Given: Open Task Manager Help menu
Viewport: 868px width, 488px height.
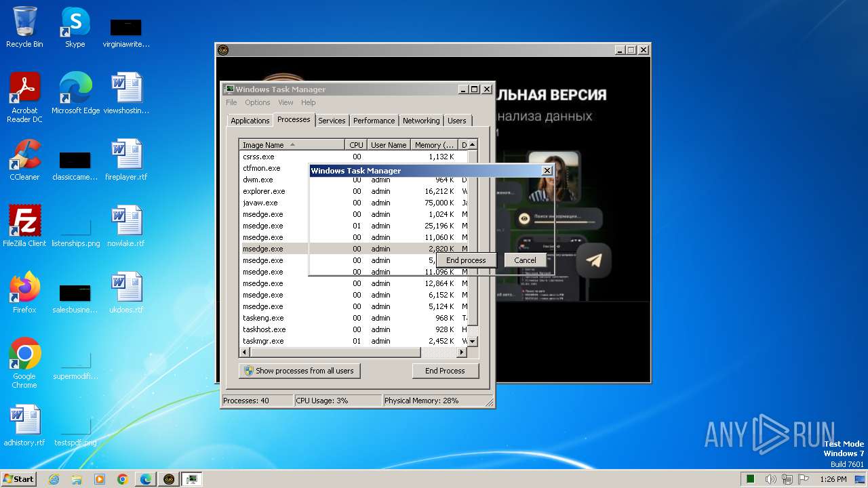Looking at the screenshot, I should (309, 102).
